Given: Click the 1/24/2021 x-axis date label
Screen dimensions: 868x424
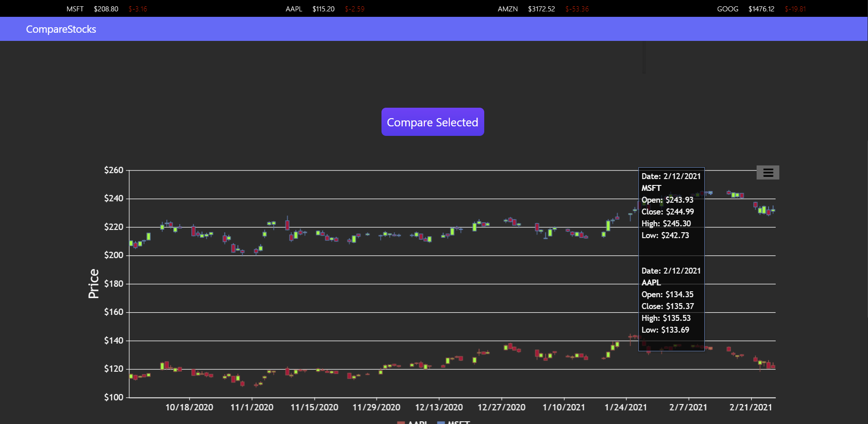Looking at the screenshot, I should 626,407.
